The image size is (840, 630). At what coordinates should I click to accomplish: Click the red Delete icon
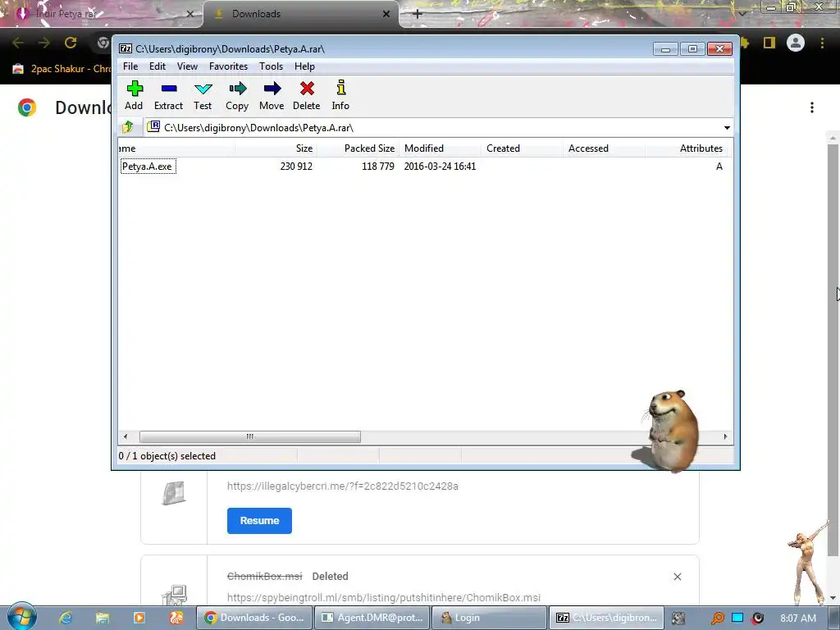307,95
